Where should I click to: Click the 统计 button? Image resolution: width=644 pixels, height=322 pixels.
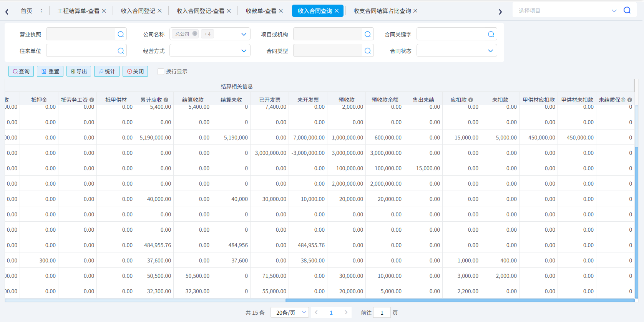[x=107, y=71]
